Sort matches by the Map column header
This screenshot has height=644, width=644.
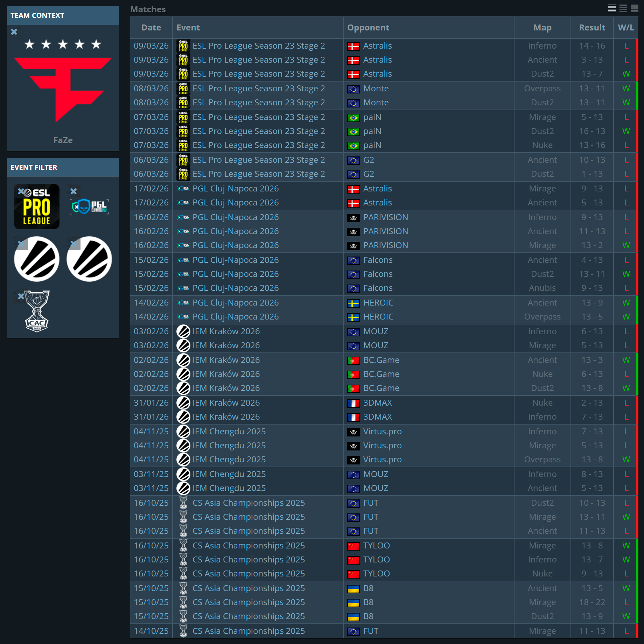(542, 28)
